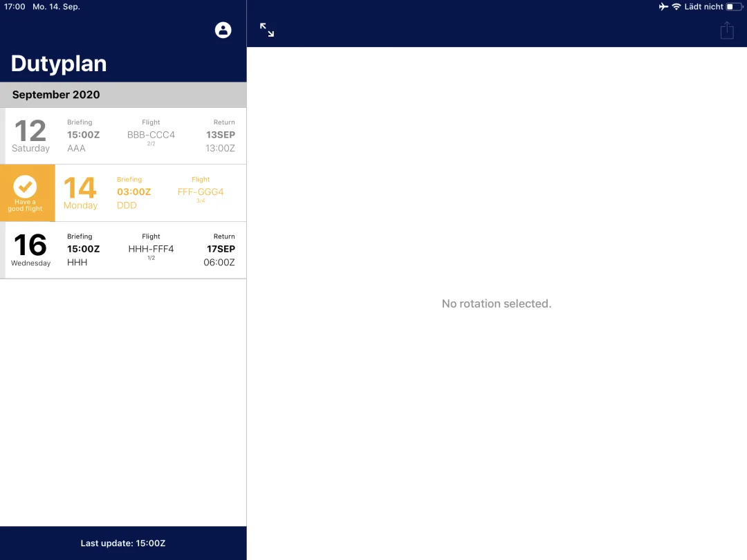Screen dimensions: 747x560
Task: Click return time 06:00Z
Action: [219, 263]
